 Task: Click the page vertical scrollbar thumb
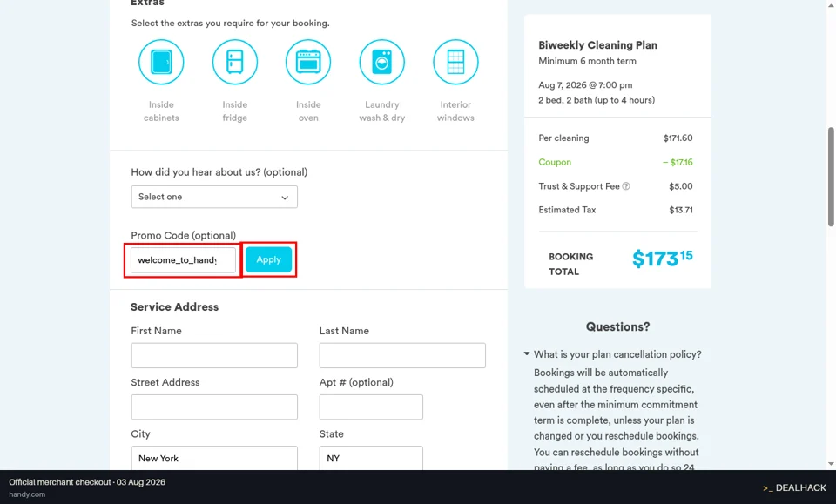(x=831, y=177)
